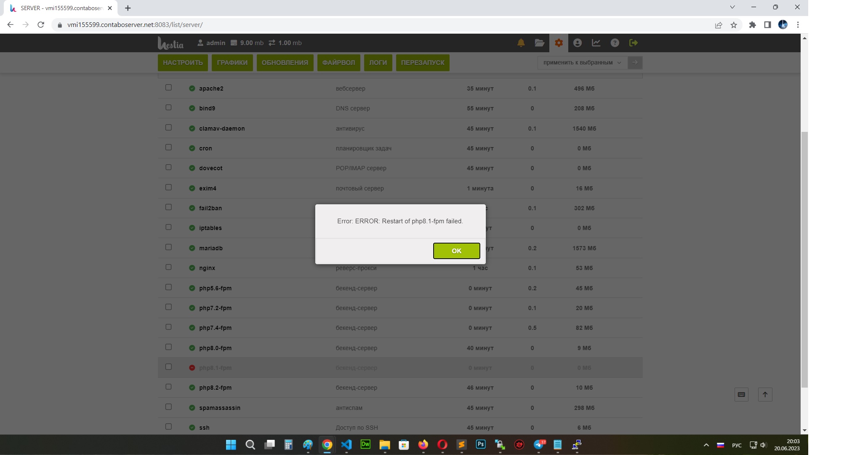Click ОБНОВЛЕНИЯ tab button
868x455 pixels.
pos(285,62)
